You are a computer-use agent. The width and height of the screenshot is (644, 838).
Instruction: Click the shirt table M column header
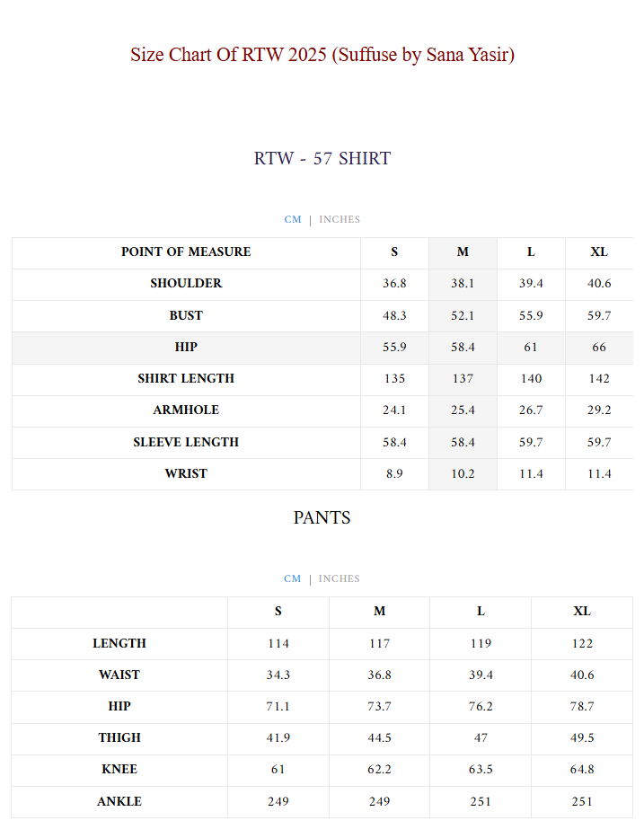point(463,252)
